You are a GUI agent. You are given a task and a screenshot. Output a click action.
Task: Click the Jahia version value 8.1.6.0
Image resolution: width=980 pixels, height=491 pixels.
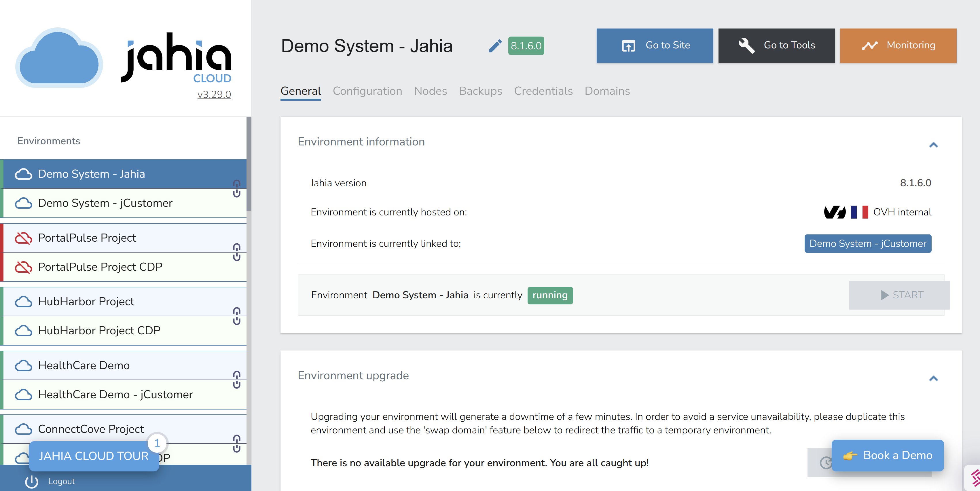tap(915, 183)
